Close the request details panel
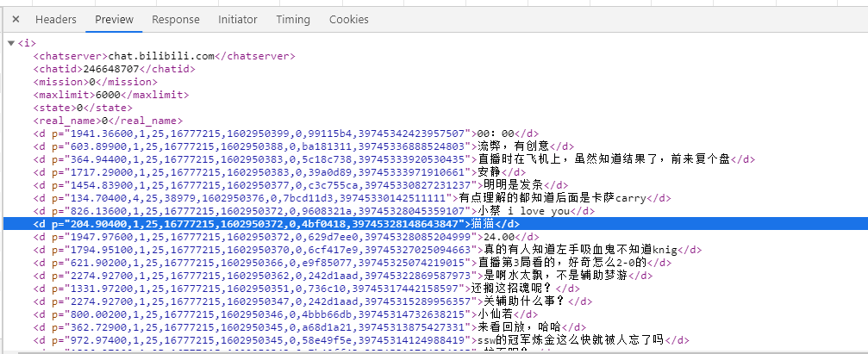The height and width of the screenshot is (354, 868). [16, 19]
